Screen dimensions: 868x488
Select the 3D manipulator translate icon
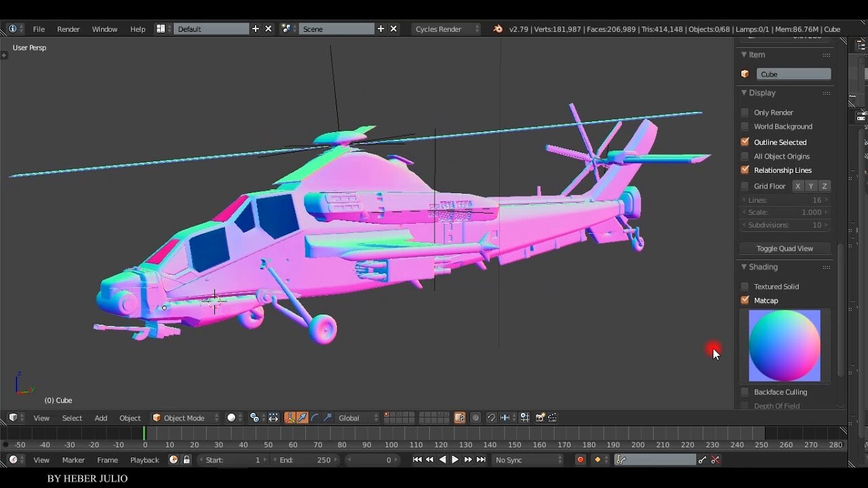point(302,418)
